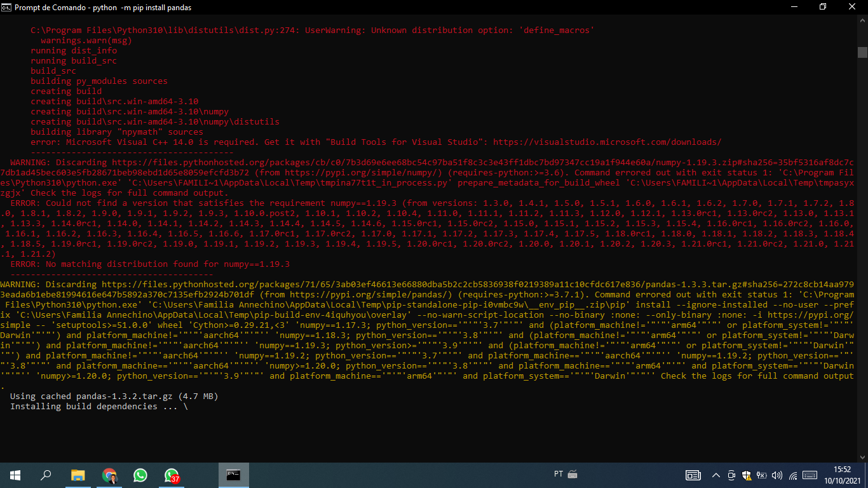
Task: Click 'Using cached pandas-1.3.2.tar.gz' line
Action: [114, 396]
